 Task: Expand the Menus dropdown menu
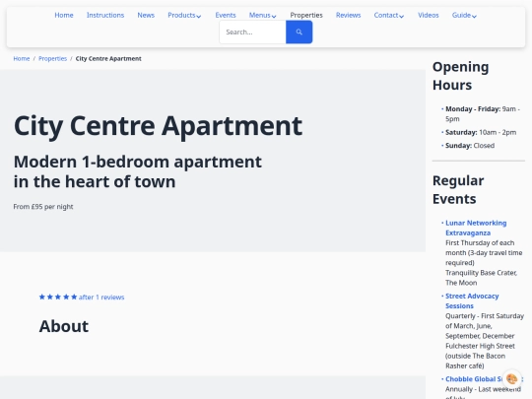pos(262,15)
